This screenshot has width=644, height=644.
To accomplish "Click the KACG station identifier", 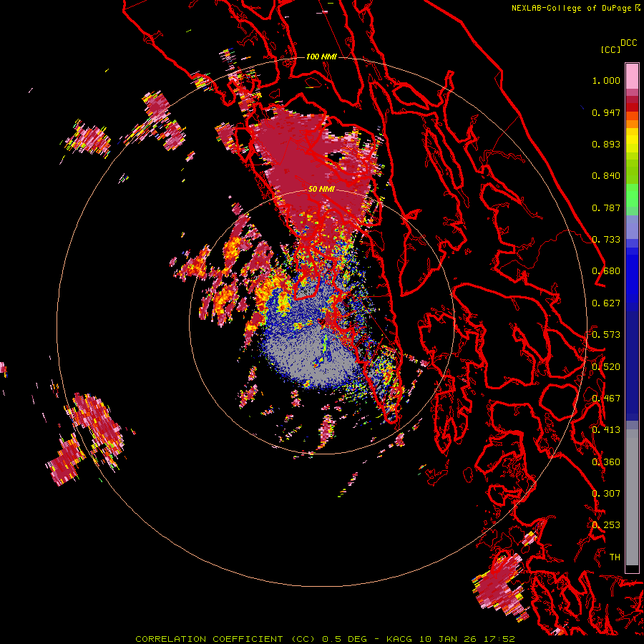I will coord(399,639).
